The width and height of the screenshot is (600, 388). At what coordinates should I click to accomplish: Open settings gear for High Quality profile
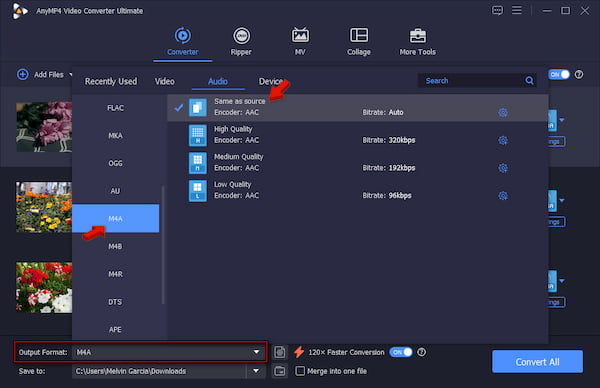[503, 140]
